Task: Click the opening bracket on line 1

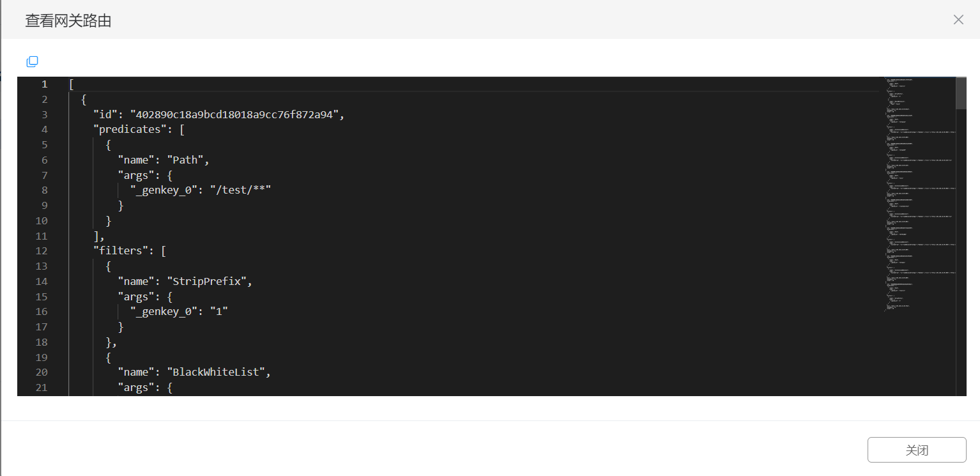Action: pos(72,84)
